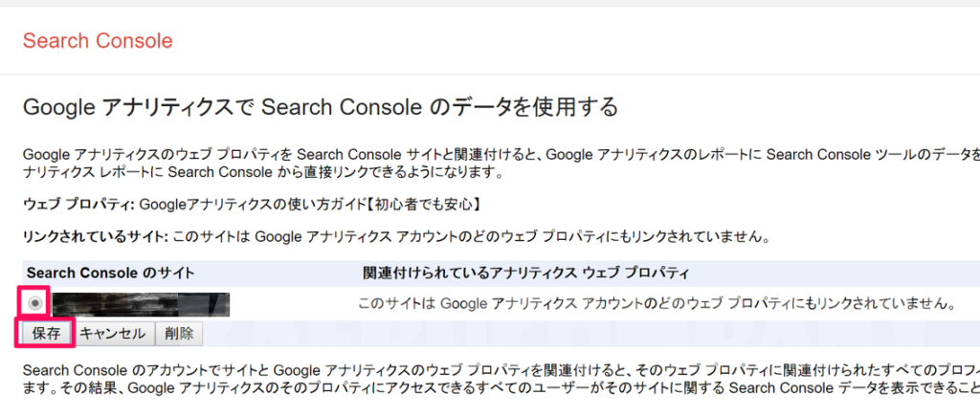The image size is (980, 417).
Task: Click the bold ウェブ プロパティ: label
Action: click(78, 204)
